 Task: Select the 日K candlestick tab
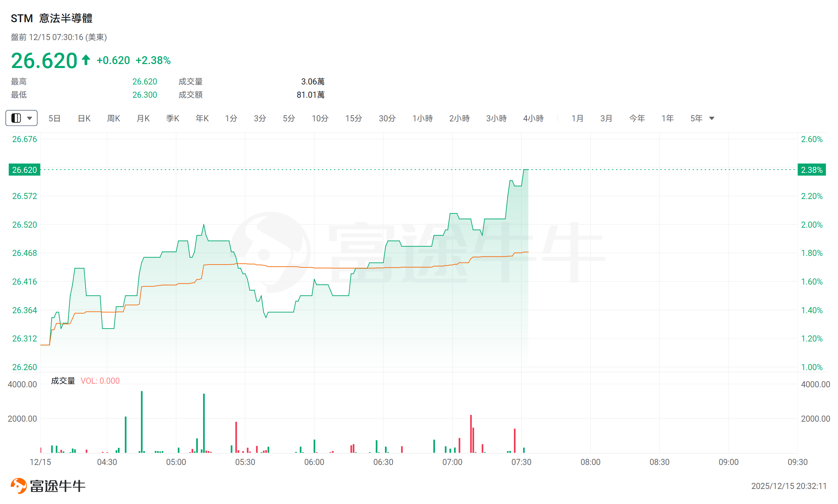coord(84,118)
